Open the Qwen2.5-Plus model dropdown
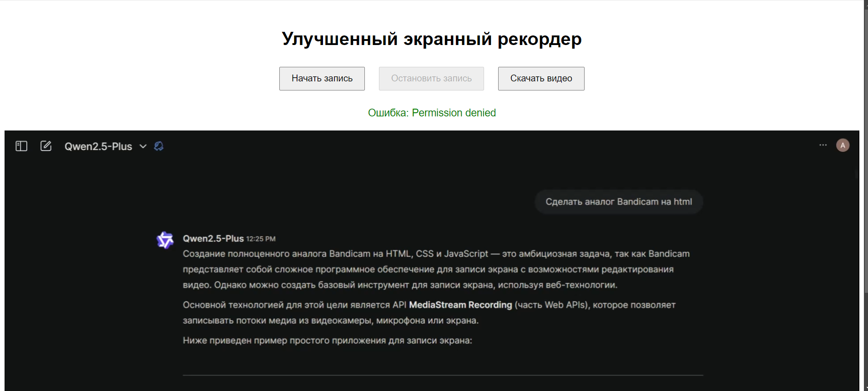This screenshot has width=868, height=391. point(105,146)
